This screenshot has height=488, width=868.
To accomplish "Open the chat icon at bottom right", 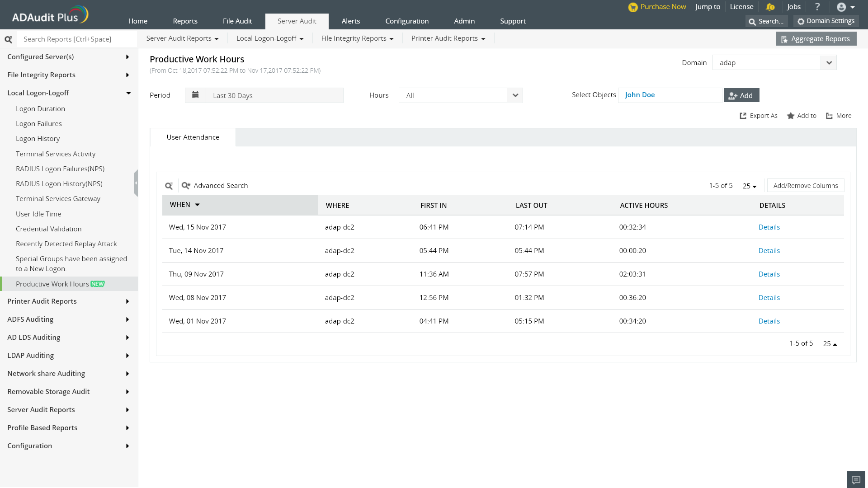I will (855, 479).
